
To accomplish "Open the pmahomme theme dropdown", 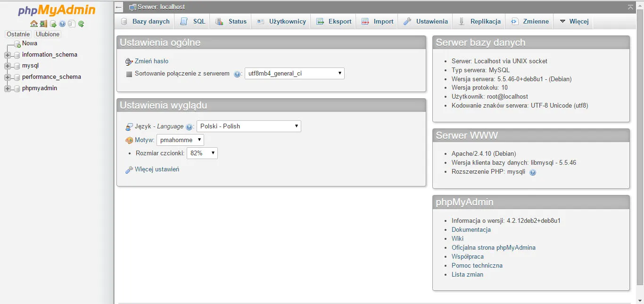I will pos(180,140).
